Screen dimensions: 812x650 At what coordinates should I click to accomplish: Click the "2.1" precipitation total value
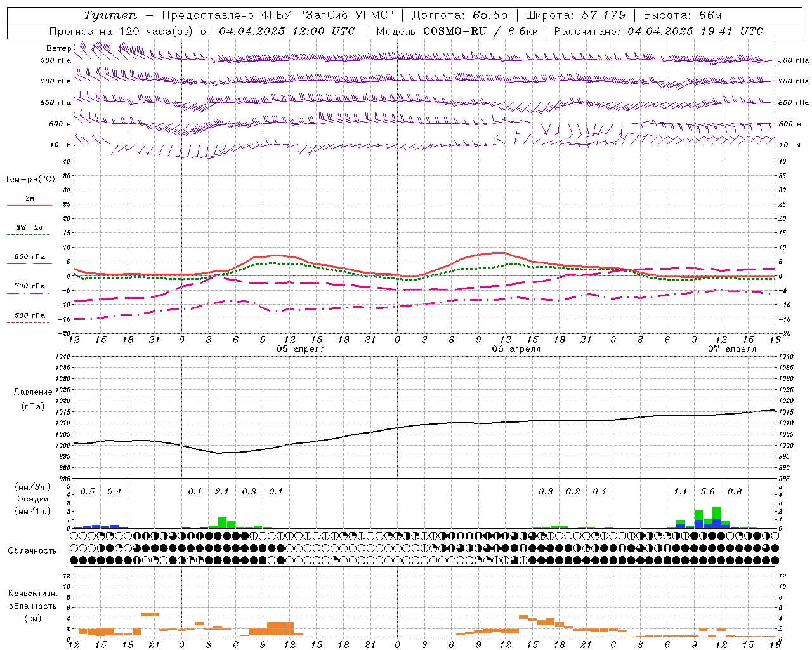point(221,492)
